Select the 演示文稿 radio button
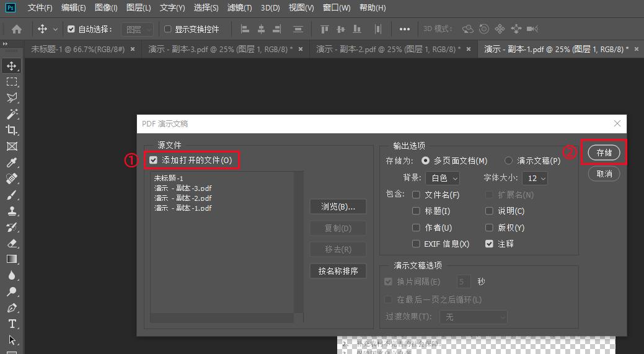Screen dimensions: 644x354 508,161
